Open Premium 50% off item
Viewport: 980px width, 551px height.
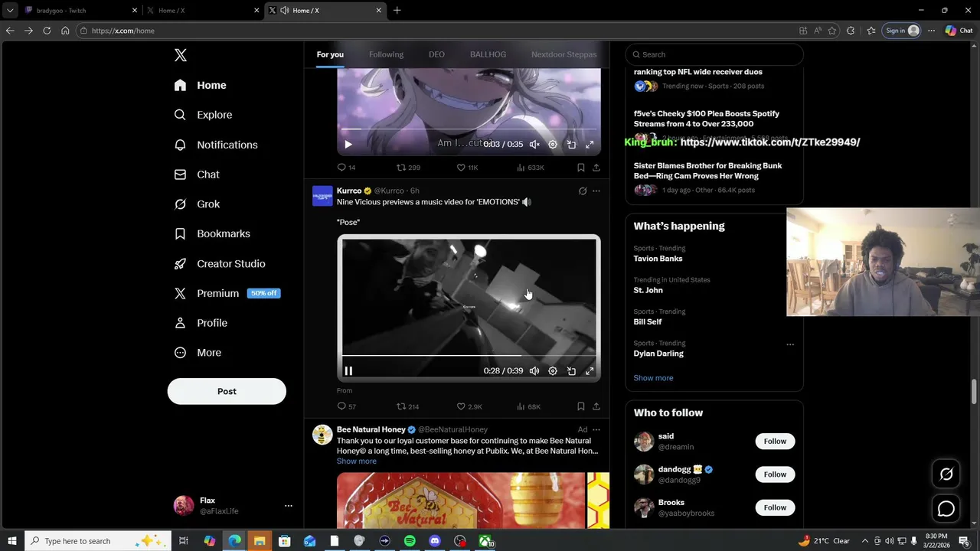pos(227,293)
